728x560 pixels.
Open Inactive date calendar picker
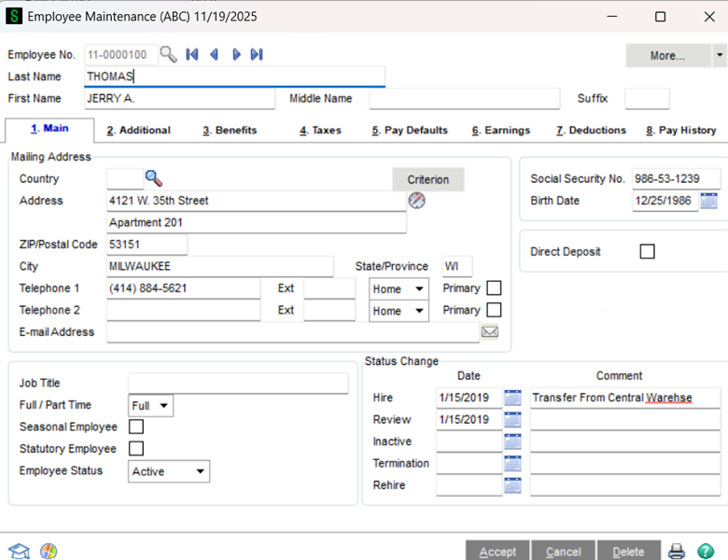click(512, 441)
